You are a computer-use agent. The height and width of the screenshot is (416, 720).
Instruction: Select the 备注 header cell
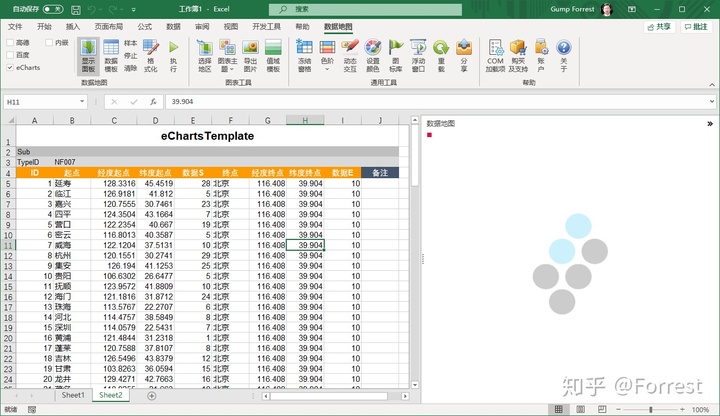point(380,173)
